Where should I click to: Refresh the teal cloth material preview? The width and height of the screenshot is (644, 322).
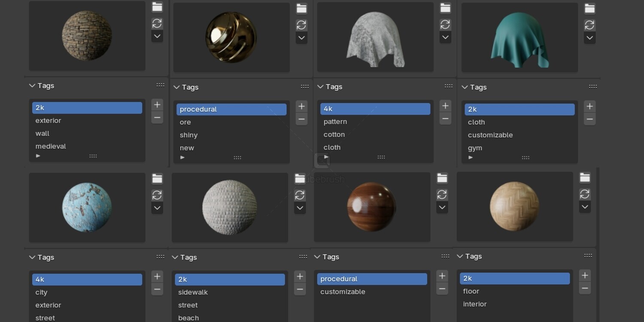click(589, 25)
